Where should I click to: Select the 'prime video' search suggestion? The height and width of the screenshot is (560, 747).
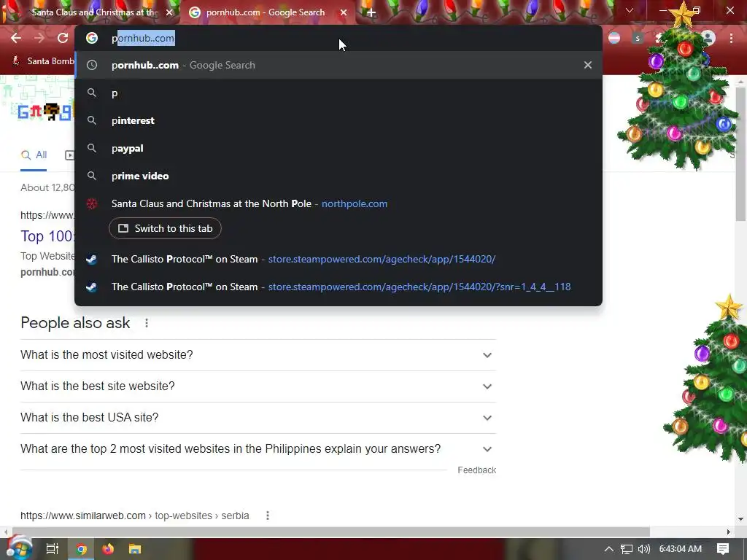[338, 176]
